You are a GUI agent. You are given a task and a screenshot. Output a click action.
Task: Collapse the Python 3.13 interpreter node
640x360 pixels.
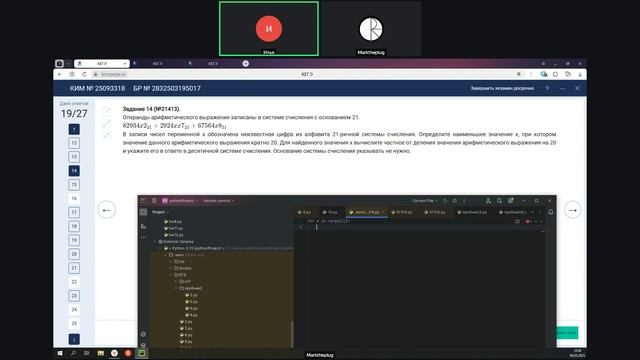coord(161,248)
